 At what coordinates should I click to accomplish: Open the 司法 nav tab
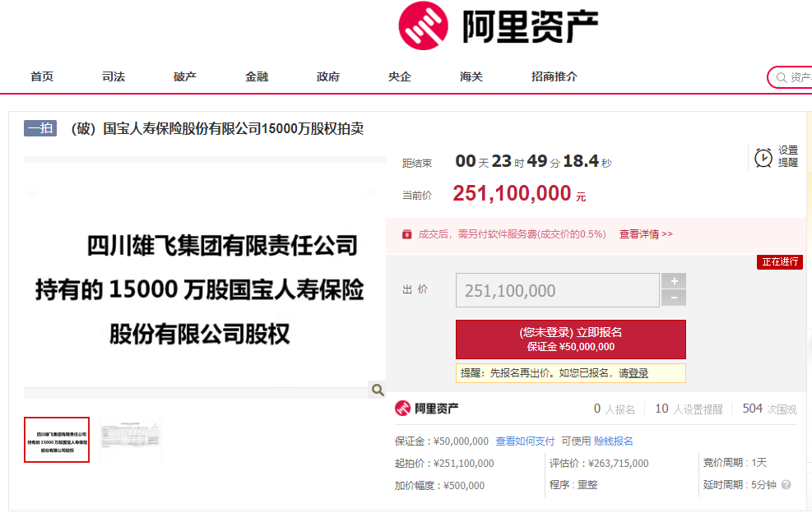click(x=114, y=76)
